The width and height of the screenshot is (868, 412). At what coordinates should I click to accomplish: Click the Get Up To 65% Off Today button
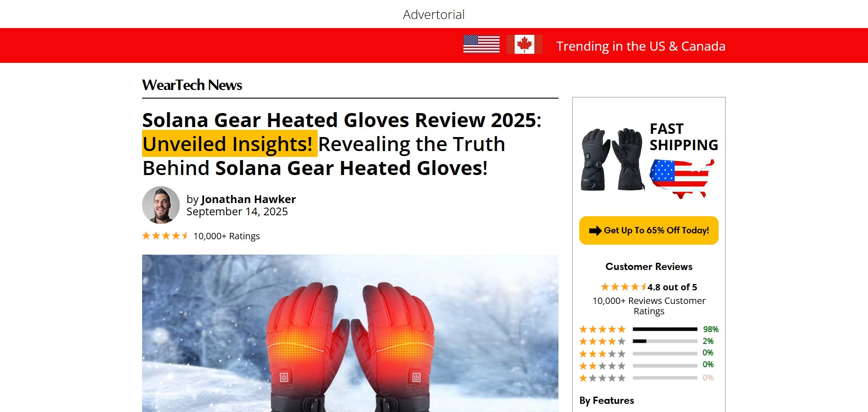[649, 231]
